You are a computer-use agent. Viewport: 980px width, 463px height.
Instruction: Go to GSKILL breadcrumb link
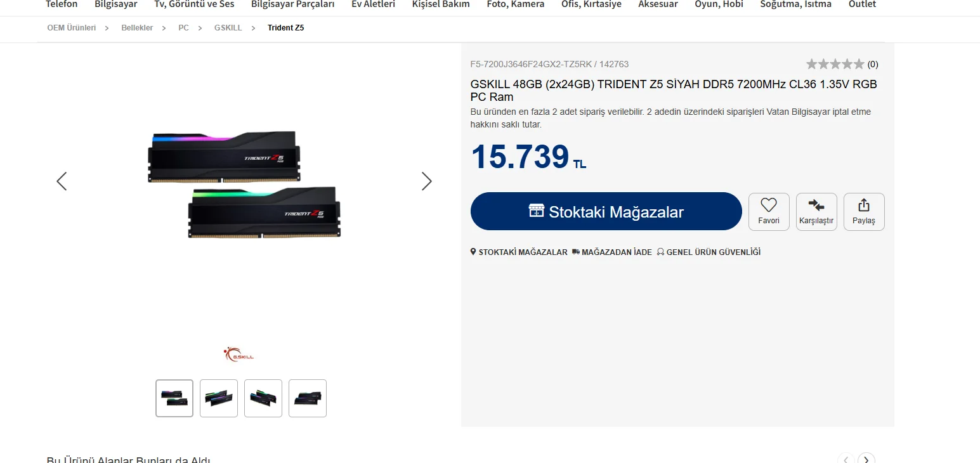(228, 28)
